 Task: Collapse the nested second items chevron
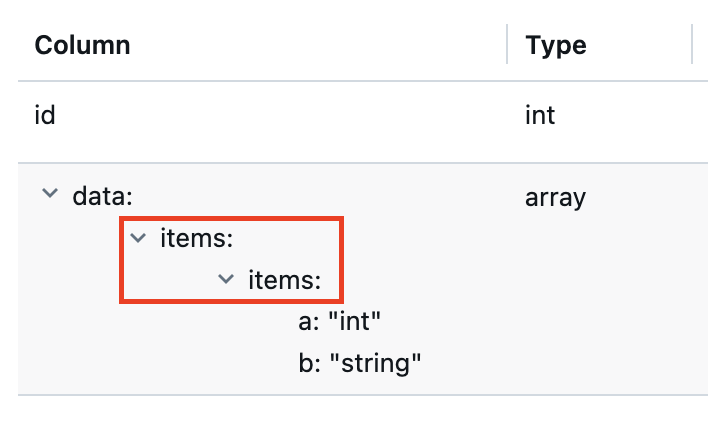[226, 279]
